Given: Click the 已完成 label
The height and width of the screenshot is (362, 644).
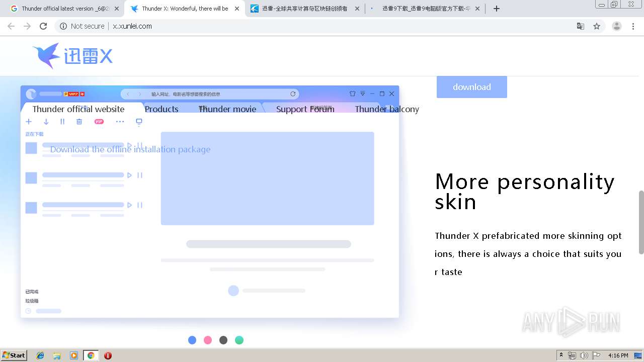Looking at the screenshot, I should 32,292.
